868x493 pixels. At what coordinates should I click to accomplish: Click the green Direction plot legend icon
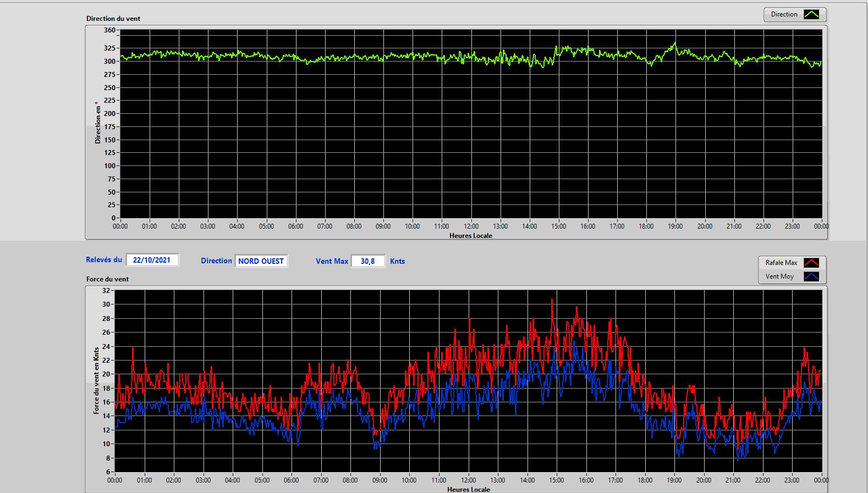[811, 14]
